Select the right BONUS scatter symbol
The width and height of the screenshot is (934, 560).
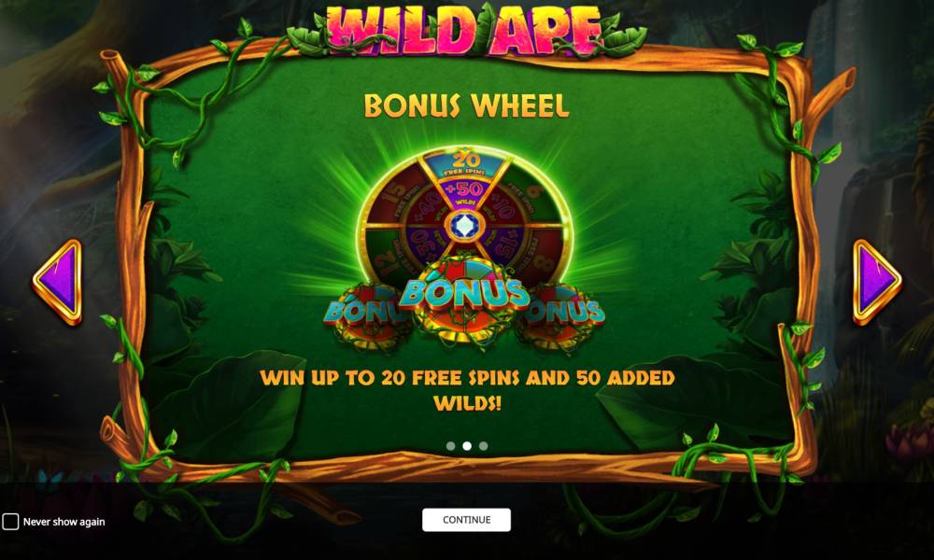tap(563, 316)
